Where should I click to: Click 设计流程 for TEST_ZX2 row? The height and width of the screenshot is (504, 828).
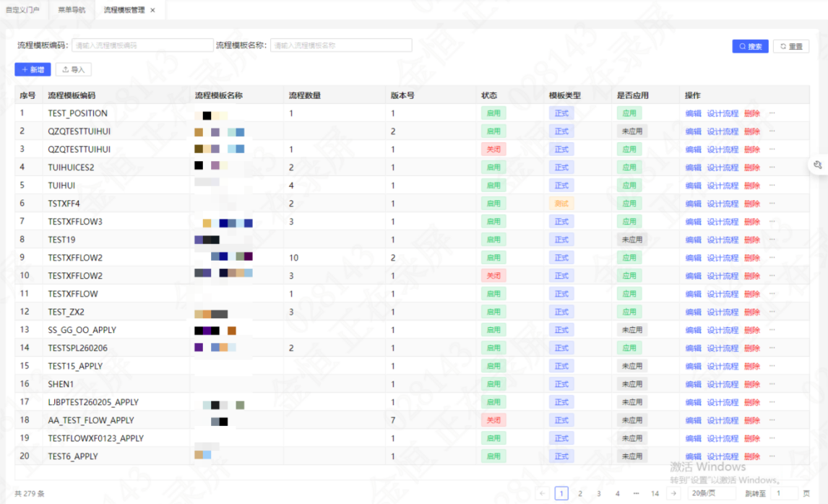point(723,312)
